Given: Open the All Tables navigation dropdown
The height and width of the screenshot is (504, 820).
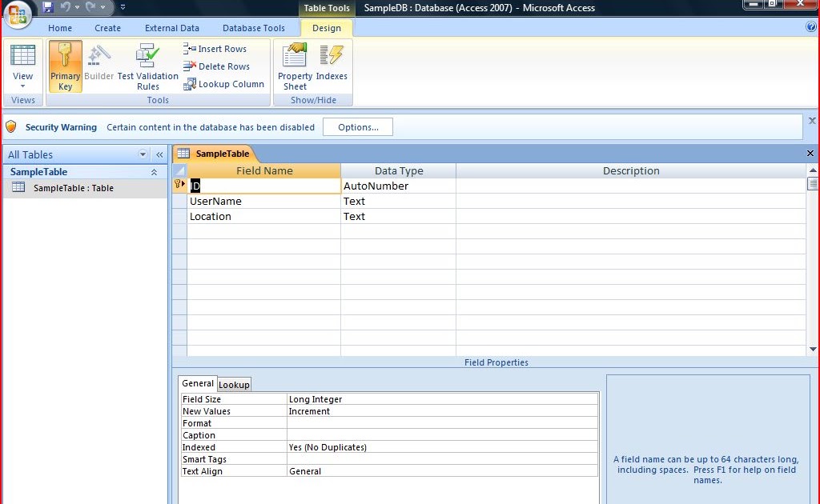Looking at the screenshot, I should click(142, 154).
